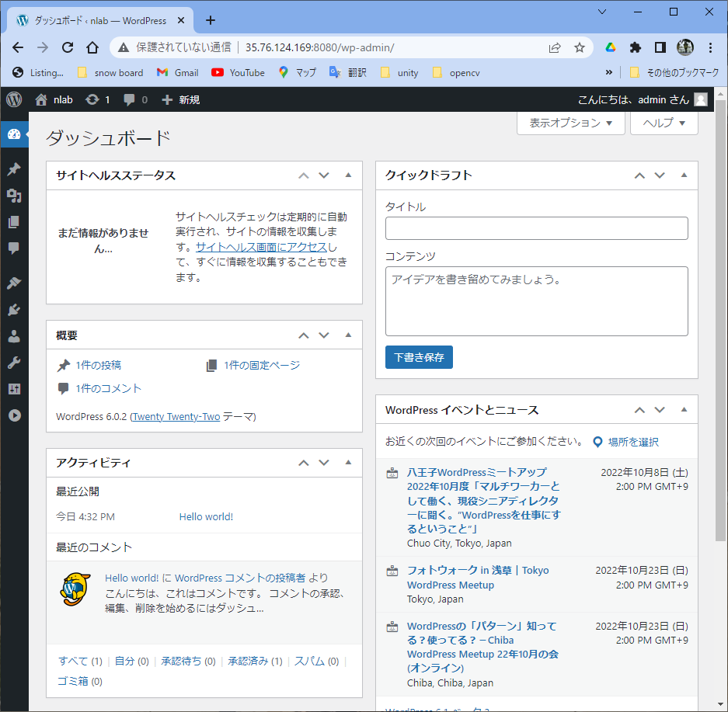Open the Media library sidebar icon
The height and width of the screenshot is (712, 728).
14,196
